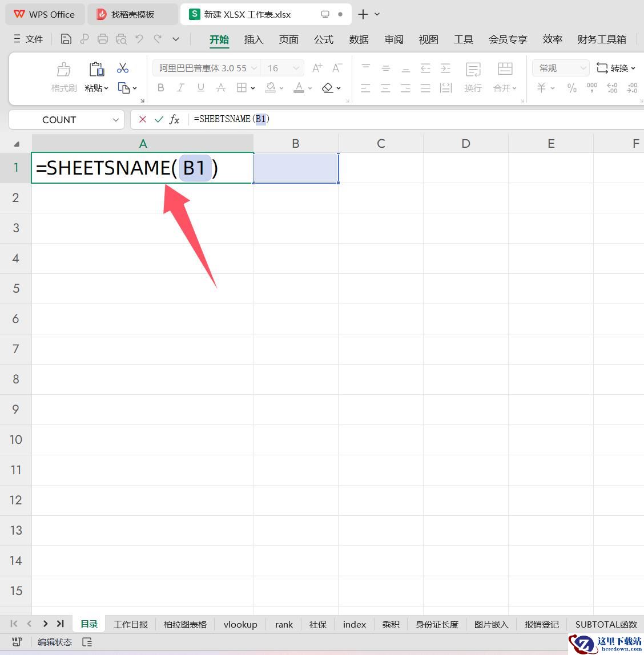Switch to 工作日报 sheet tab
This screenshot has height=655, width=644.
[130, 624]
